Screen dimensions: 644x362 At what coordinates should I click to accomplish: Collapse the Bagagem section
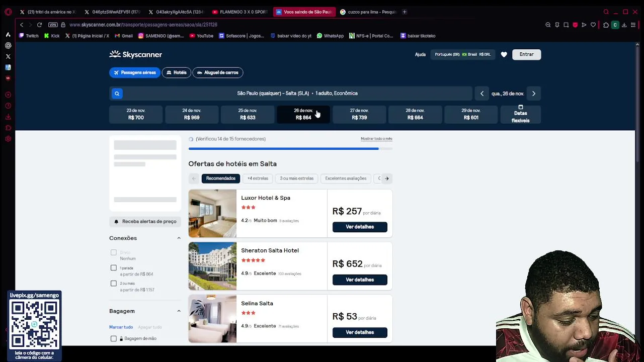pos(179,311)
